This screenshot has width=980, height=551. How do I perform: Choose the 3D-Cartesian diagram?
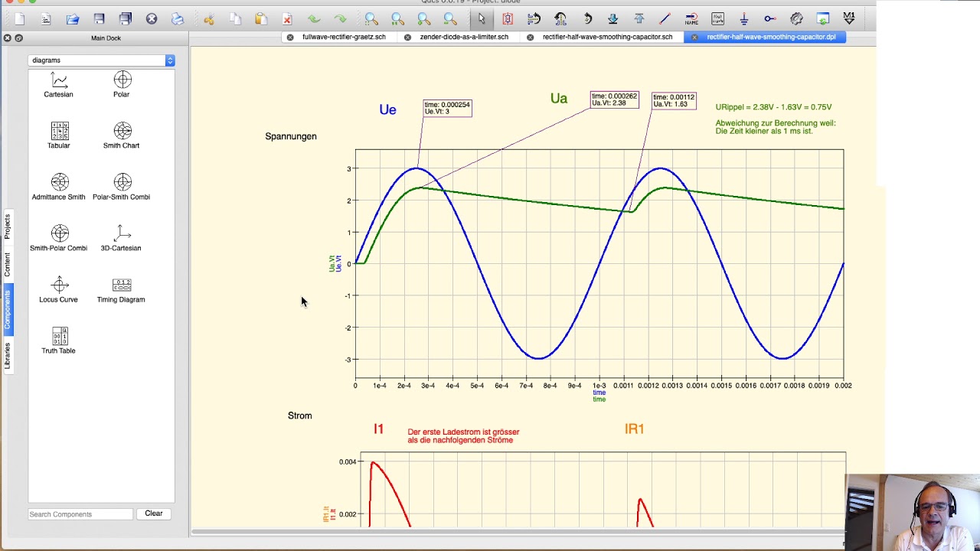[122, 239]
